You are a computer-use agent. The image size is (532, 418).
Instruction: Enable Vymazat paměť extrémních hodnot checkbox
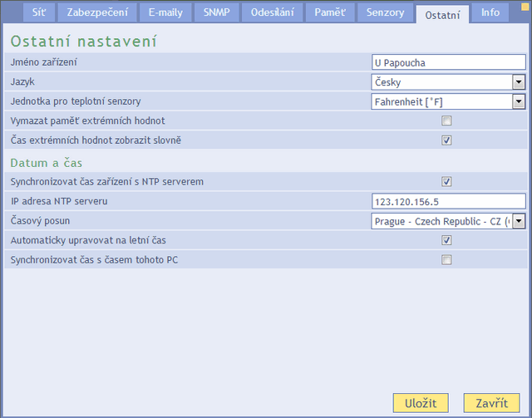tap(446, 121)
